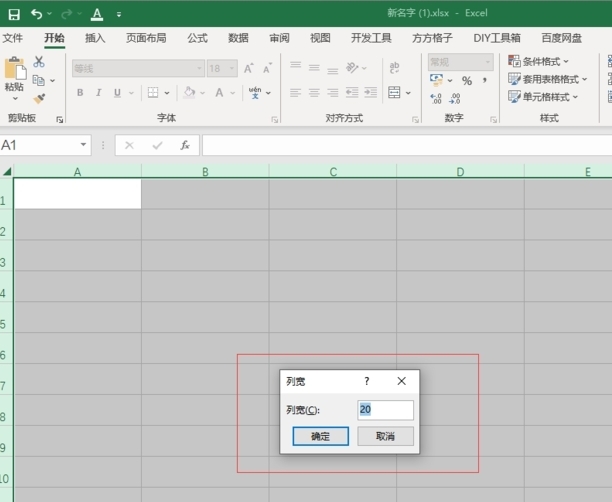This screenshot has height=502, width=612.
Task: Open the 数据 tab
Action: click(238, 38)
